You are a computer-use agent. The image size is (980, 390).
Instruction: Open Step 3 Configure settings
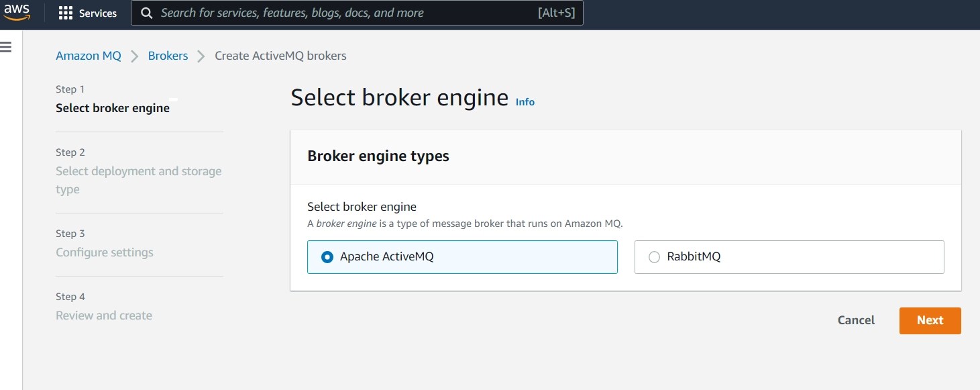pyautogui.click(x=104, y=252)
